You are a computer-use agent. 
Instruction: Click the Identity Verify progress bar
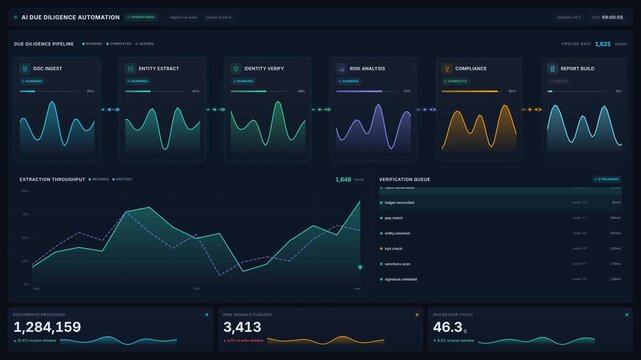(261, 92)
